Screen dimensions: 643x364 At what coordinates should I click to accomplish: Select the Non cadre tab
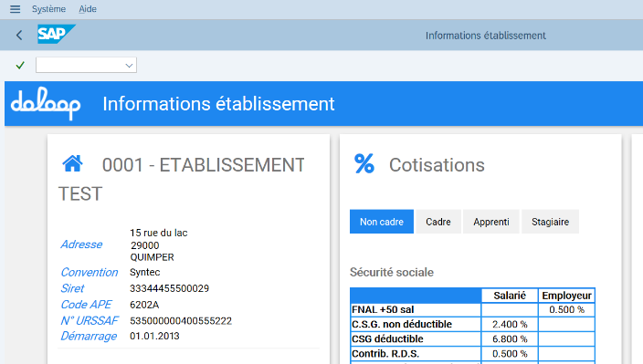[382, 222]
